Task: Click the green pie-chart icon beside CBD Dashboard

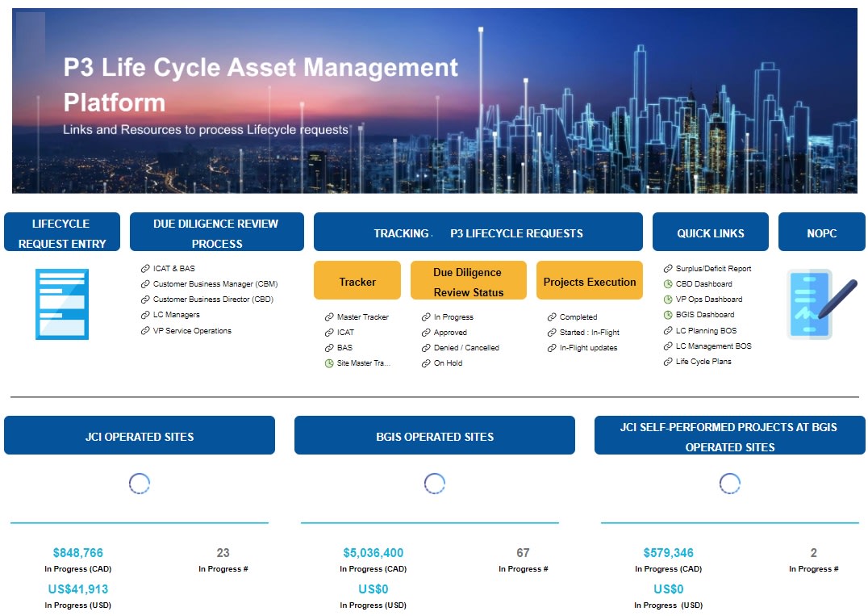Action: pyautogui.click(x=669, y=285)
